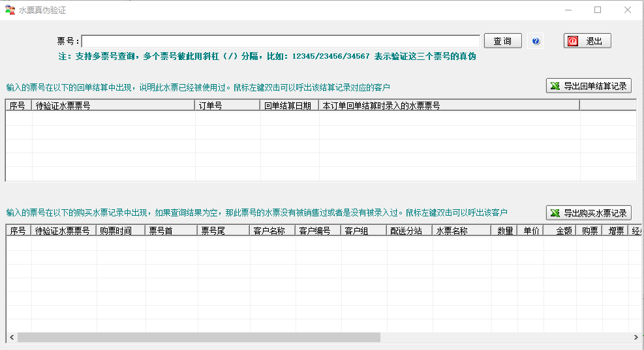Maximize the 水票真伪验证 window
The width and height of the screenshot is (644, 350).
(598, 10)
